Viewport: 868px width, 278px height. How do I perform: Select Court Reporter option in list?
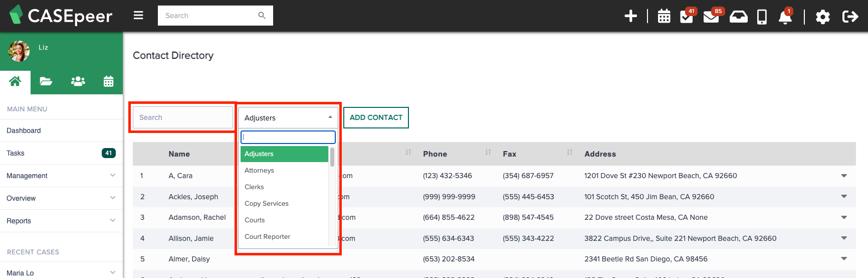point(284,237)
